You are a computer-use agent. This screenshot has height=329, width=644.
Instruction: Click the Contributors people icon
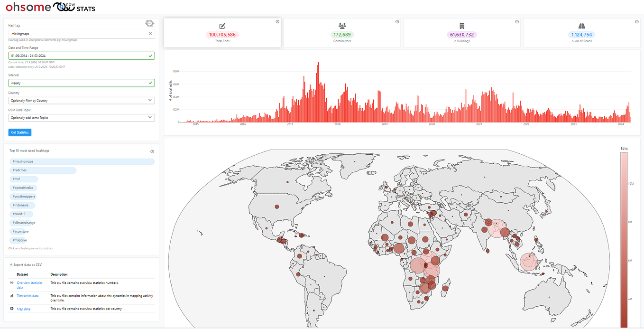click(342, 25)
